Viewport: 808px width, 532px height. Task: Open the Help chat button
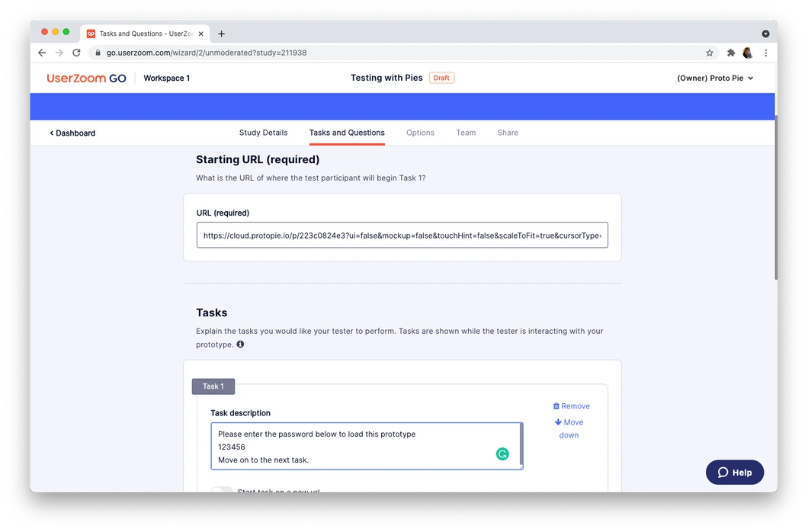[x=734, y=473]
